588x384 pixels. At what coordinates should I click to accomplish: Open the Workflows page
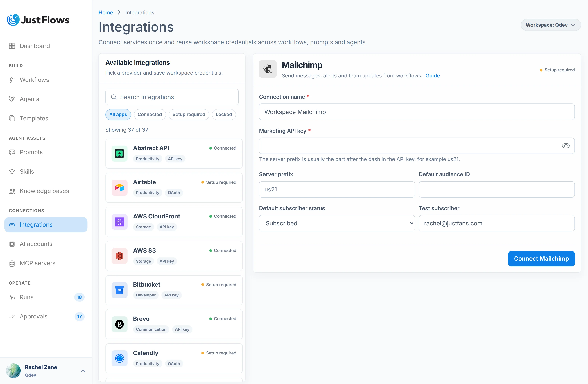46,80
